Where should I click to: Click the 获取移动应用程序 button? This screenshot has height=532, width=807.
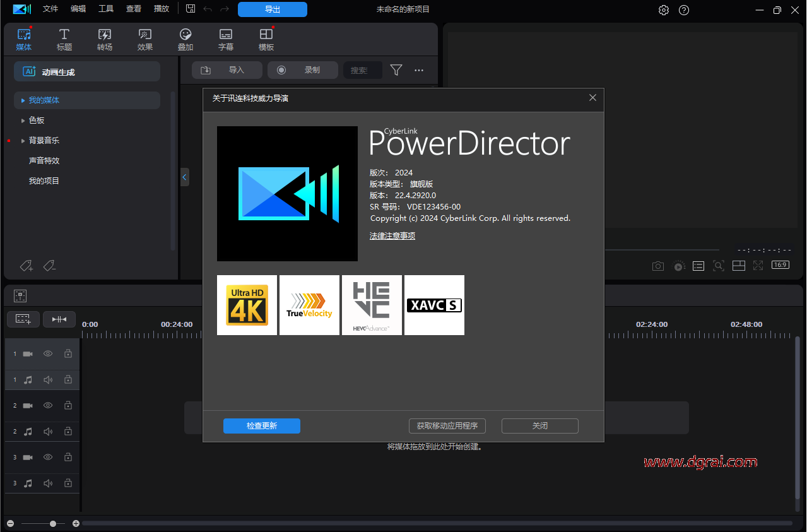point(447,426)
